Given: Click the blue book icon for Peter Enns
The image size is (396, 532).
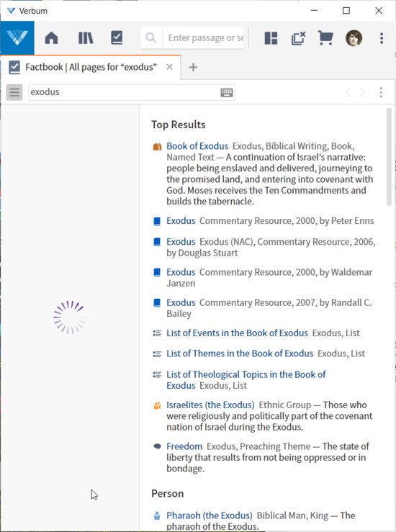Looking at the screenshot, I should click(x=157, y=221).
